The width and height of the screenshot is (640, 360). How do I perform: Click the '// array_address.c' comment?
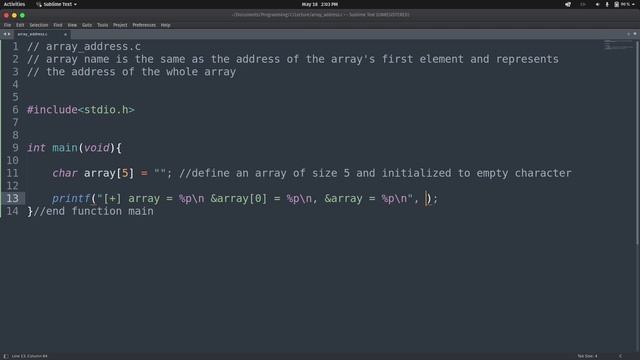[x=84, y=47]
